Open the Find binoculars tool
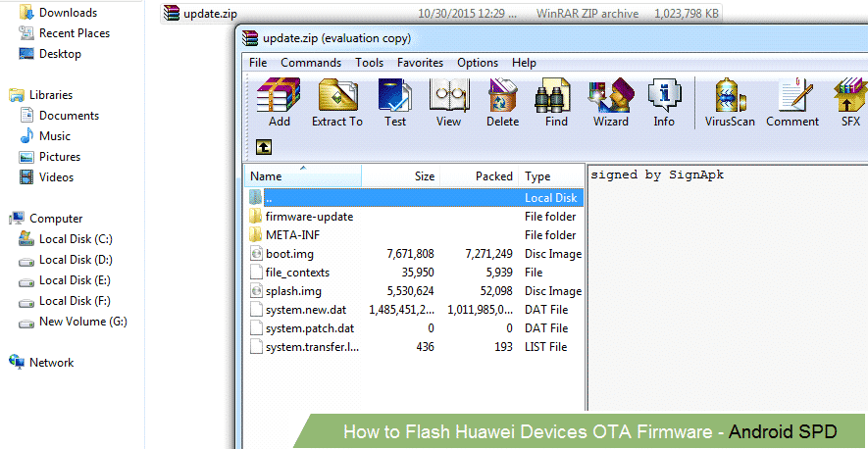Image resolution: width=868 pixels, height=449 pixels. (556, 102)
